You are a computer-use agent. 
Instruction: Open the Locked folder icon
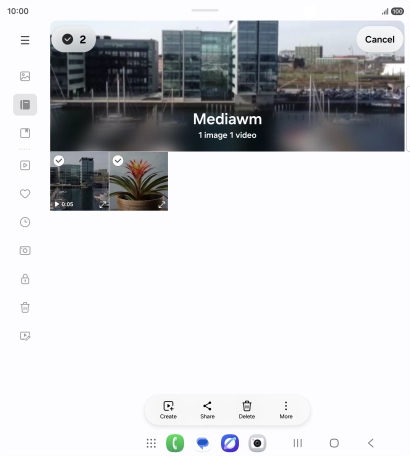coord(25,279)
